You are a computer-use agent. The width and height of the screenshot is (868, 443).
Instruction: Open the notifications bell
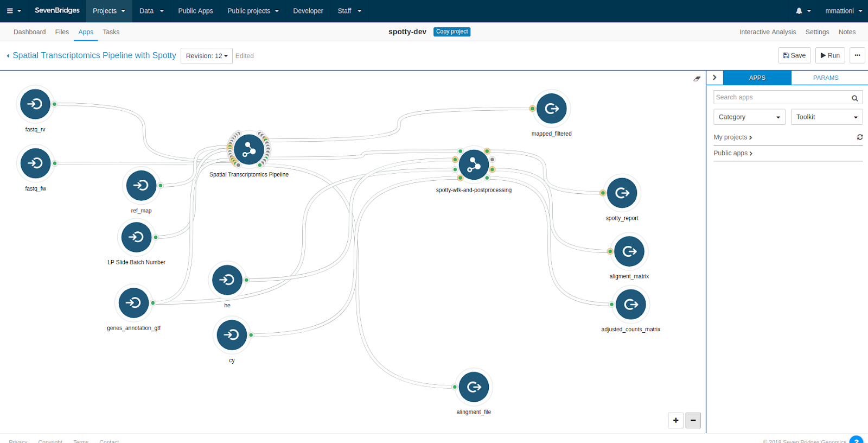click(x=799, y=11)
